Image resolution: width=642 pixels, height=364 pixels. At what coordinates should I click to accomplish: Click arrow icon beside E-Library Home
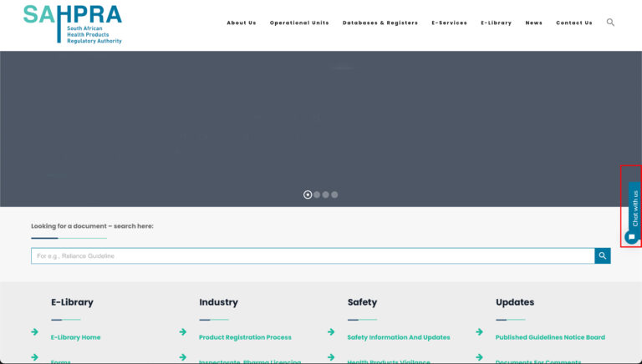click(x=35, y=331)
